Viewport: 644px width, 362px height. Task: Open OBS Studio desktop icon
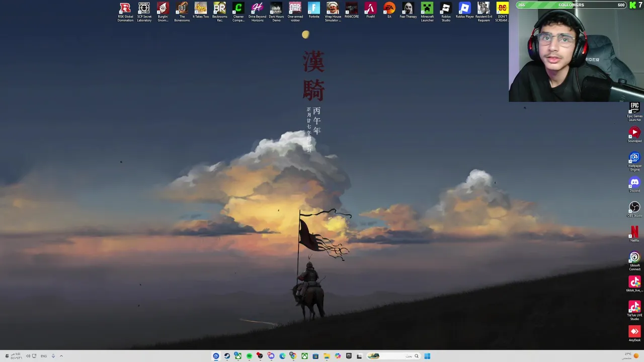[x=634, y=210]
